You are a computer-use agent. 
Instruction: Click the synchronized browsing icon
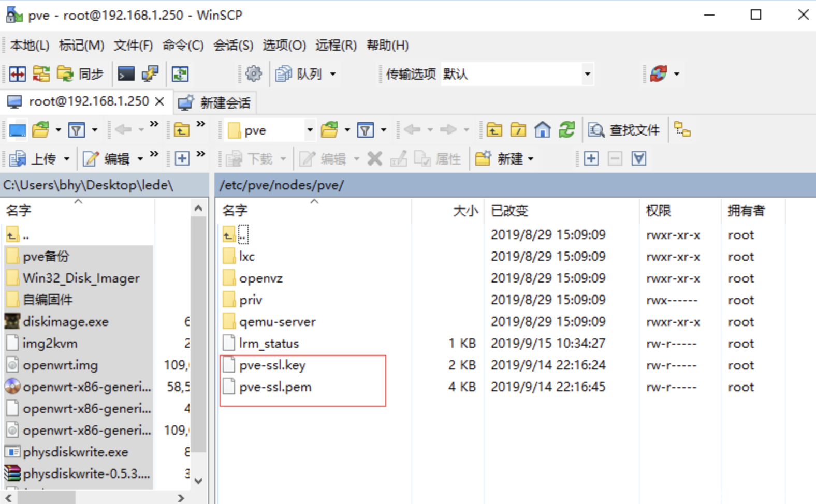180,74
